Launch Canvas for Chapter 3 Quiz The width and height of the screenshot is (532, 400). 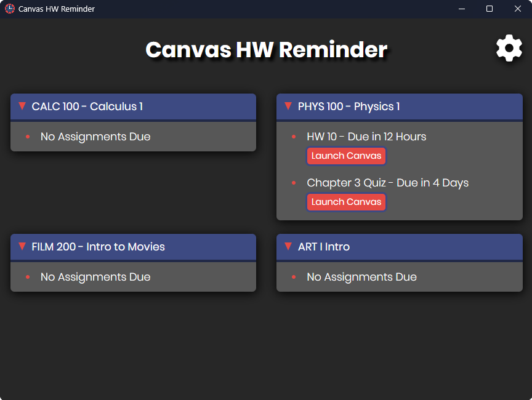coord(346,202)
